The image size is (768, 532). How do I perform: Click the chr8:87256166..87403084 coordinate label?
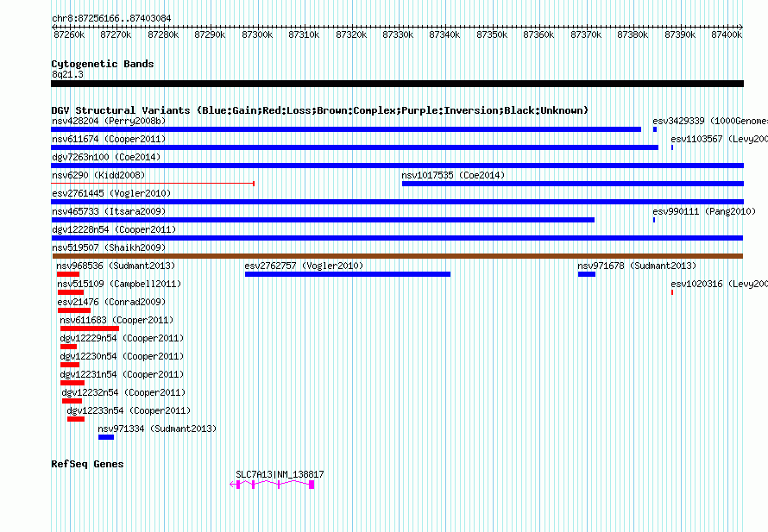[111, 18]
